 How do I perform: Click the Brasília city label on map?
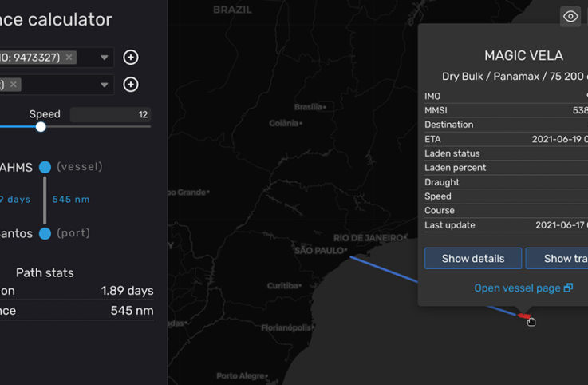coord(308,107)
